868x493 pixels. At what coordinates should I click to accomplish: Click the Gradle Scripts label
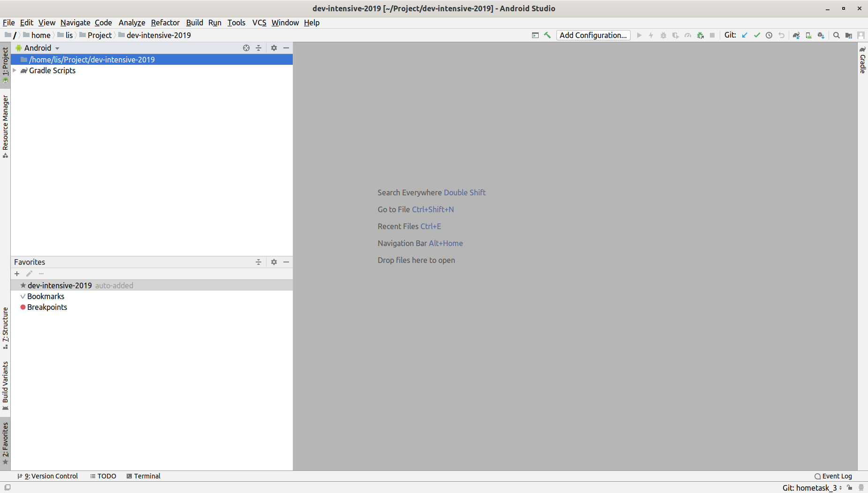coord(52,70)
